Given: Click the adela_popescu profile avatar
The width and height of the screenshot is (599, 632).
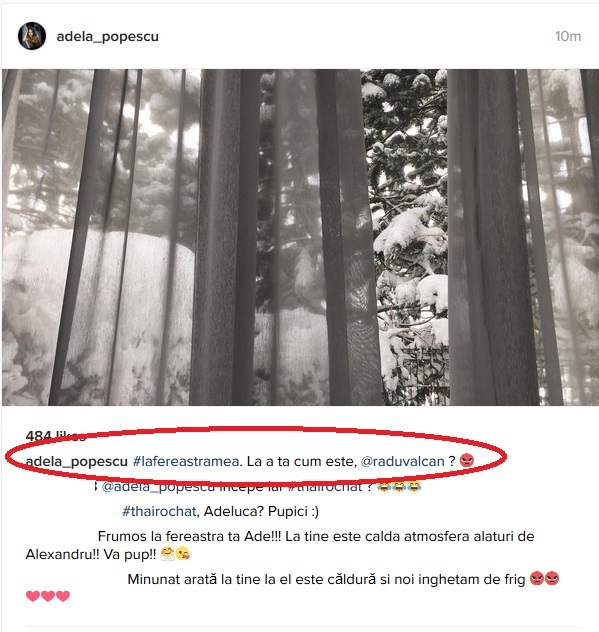Looking at the screenshot, I should (32, 36).
